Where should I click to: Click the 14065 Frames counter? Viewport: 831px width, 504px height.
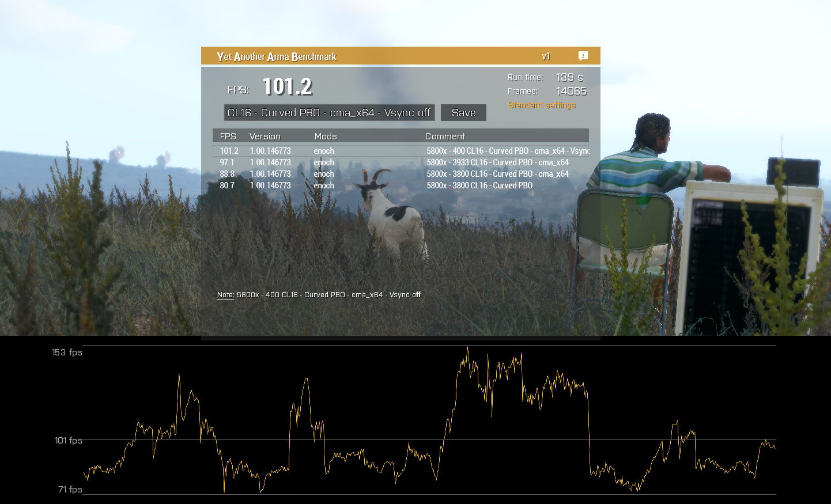click(571, 90)
